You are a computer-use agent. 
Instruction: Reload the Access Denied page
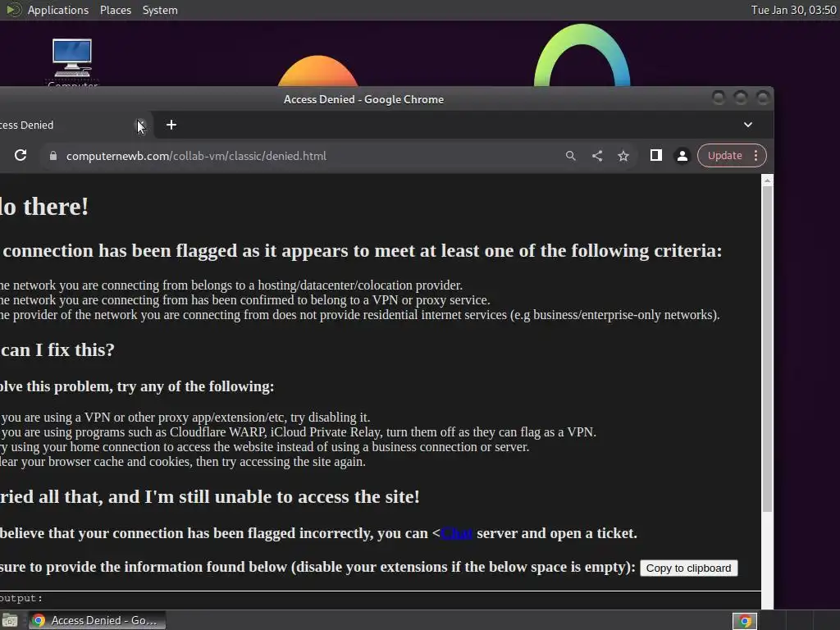pos(21,155)
